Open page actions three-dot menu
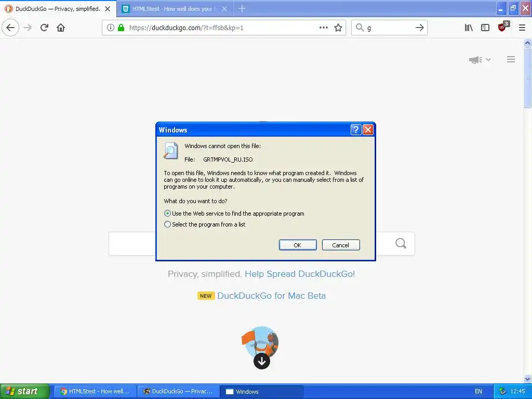 [323, 28]
